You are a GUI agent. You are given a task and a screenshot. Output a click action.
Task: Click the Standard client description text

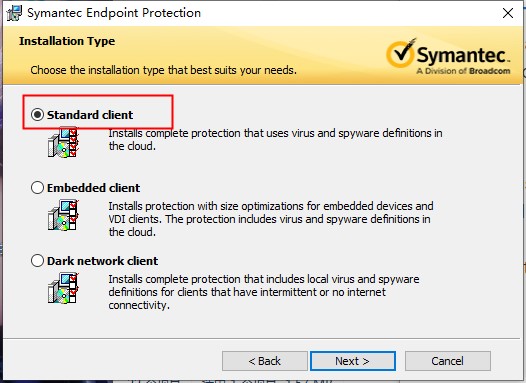click(275, 140)
